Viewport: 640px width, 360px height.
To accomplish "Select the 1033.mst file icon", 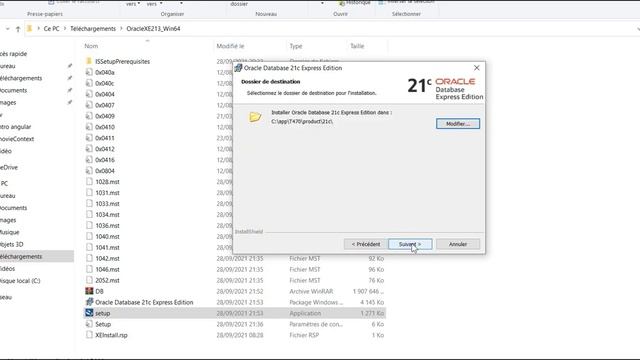I will [89, 203].
